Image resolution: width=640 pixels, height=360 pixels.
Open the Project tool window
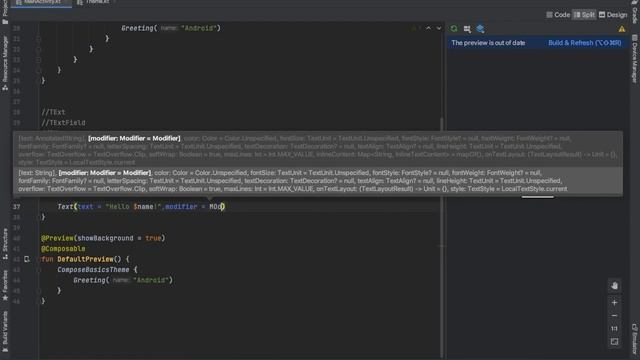pos(5,12)
